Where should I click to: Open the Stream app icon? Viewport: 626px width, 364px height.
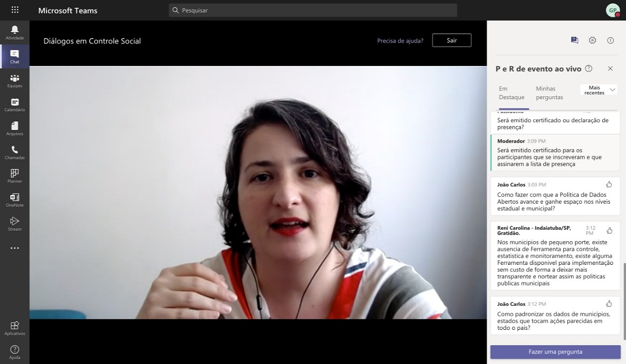15,223
